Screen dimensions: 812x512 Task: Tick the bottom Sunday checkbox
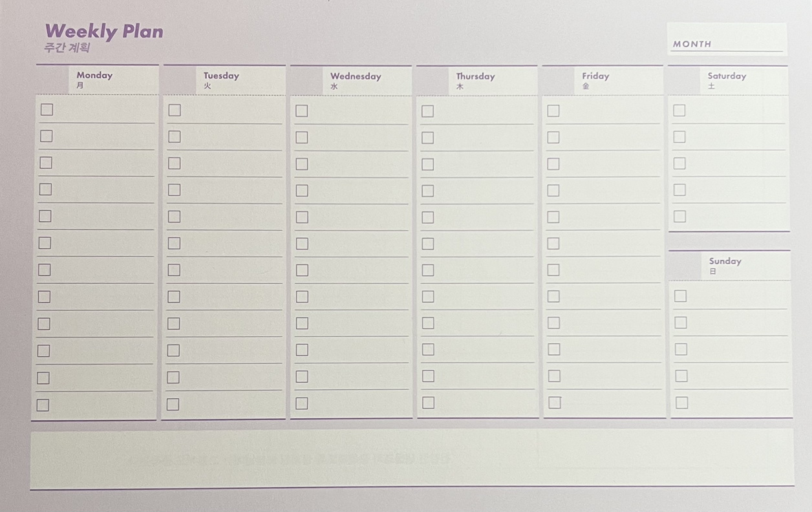[681, 403]
